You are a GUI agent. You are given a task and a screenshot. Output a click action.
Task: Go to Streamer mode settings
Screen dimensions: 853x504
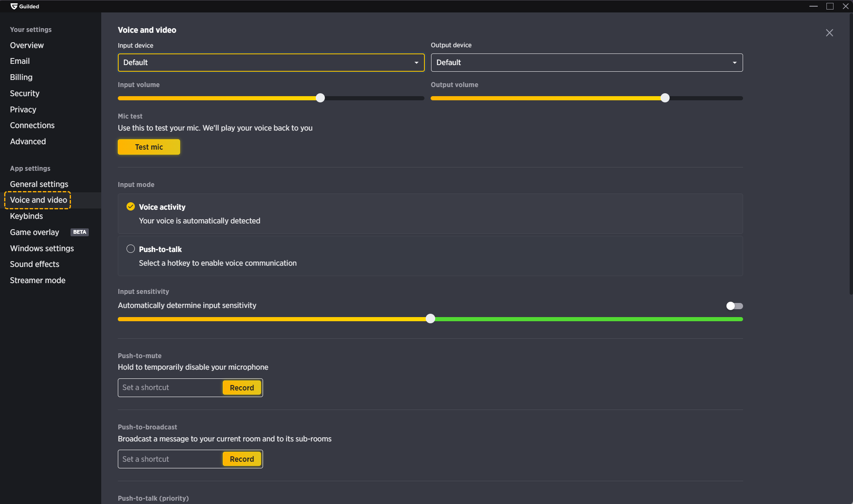[37, 280]
